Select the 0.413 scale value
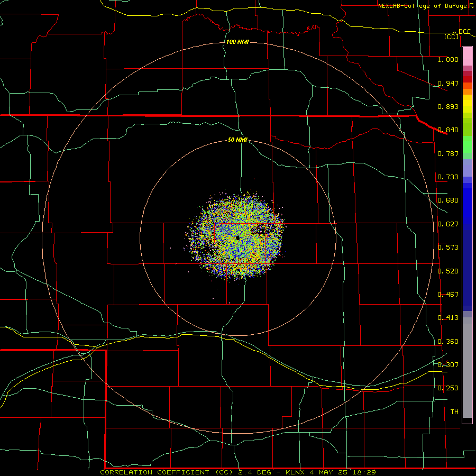The height and width of the screenshot is (476, 476). (x=448, y=318)
